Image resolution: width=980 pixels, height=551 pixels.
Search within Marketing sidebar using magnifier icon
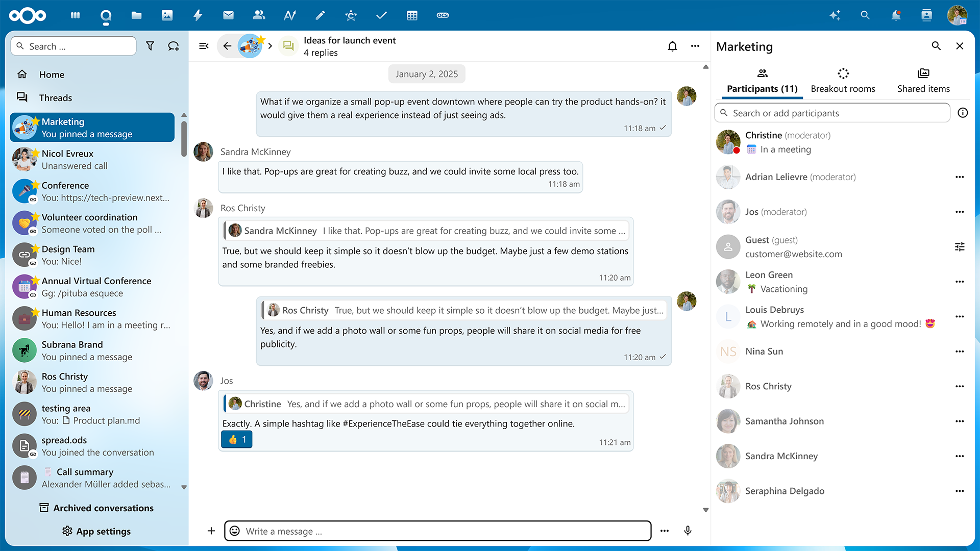tap(936, 46)
